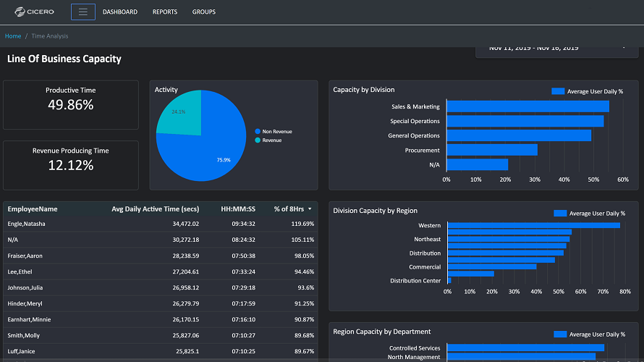The width and height of the screenshot is (644, 362).
Task: Select the Engle,Natasha table row
Action: point(161,224)
